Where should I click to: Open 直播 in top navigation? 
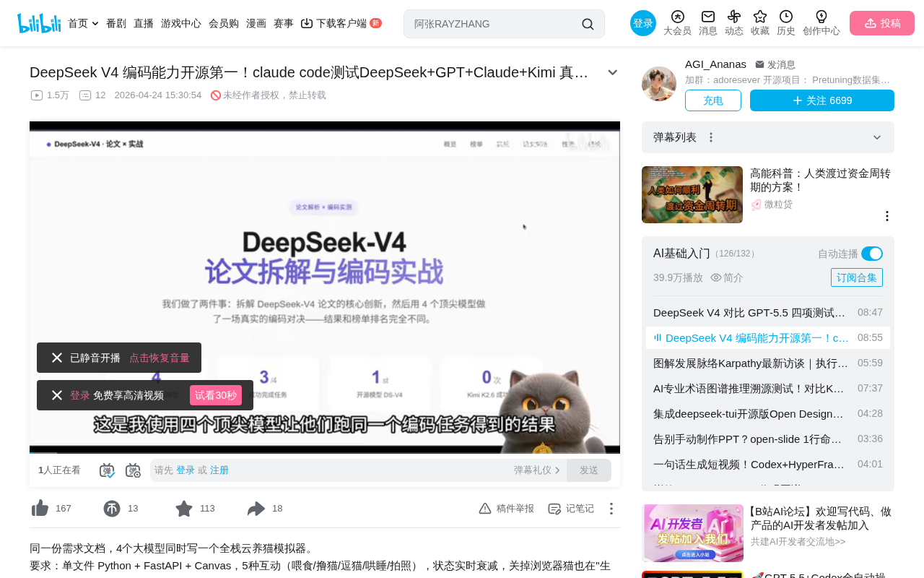[144, 23]
